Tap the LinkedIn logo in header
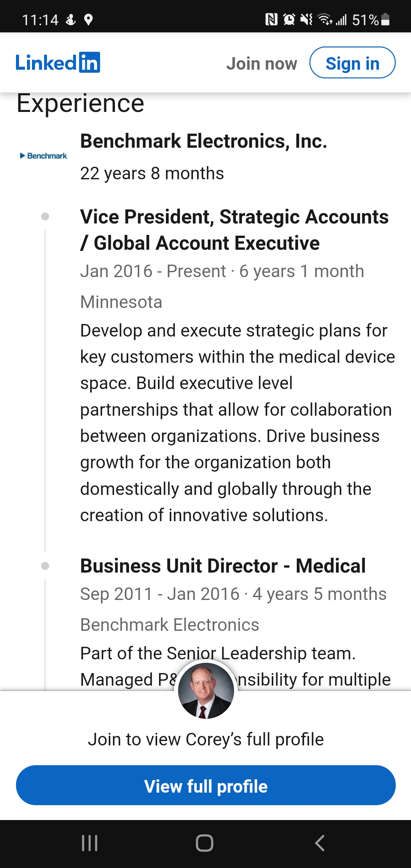Viewport: 411px width, 868px height. 58,62
